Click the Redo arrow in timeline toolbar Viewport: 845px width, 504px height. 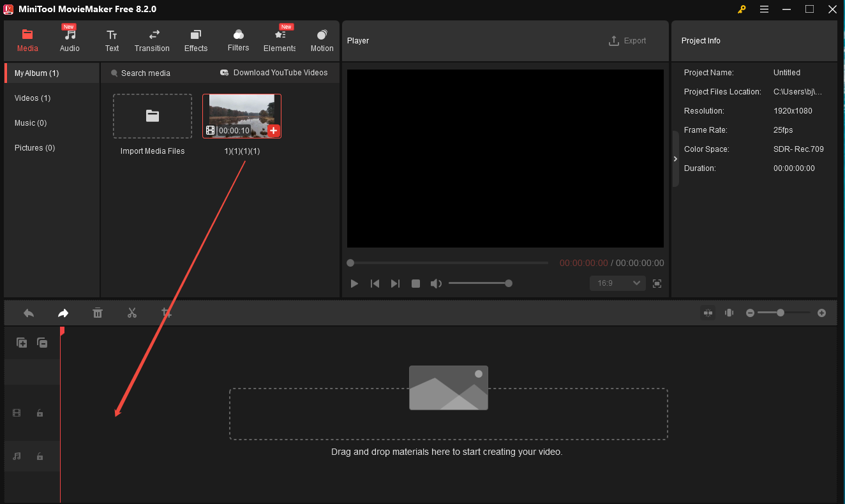point(63,313)
